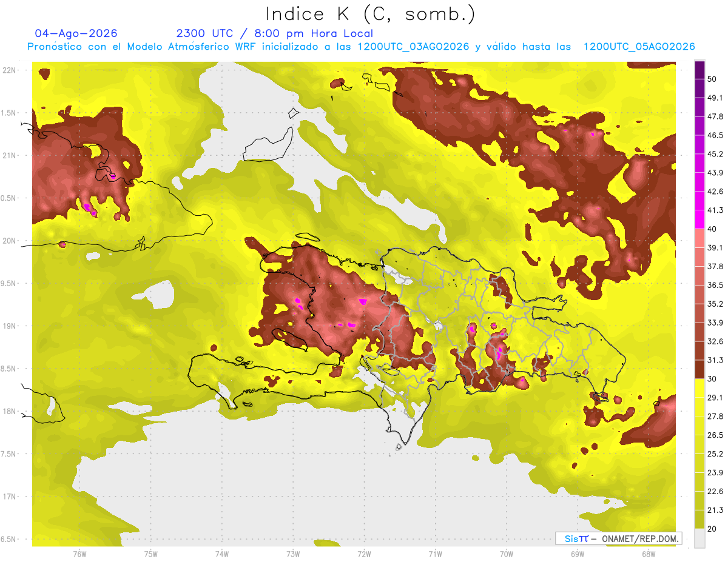Click the "ONAMET/REP.DOM." credit label
The height and width of the screenshot is (562, 728).
coord(639,539)
